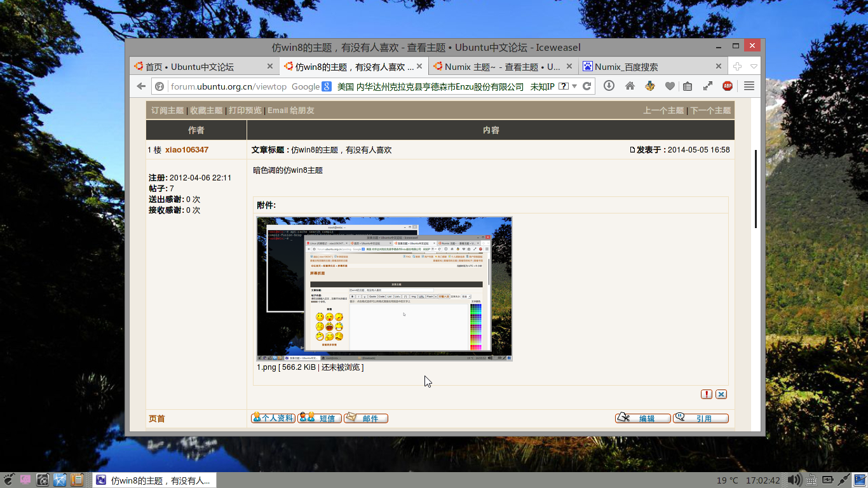Screen dimensions: 868x488
Task: Click the 编辑 edit post button
Action: click(x=642, y=418)
